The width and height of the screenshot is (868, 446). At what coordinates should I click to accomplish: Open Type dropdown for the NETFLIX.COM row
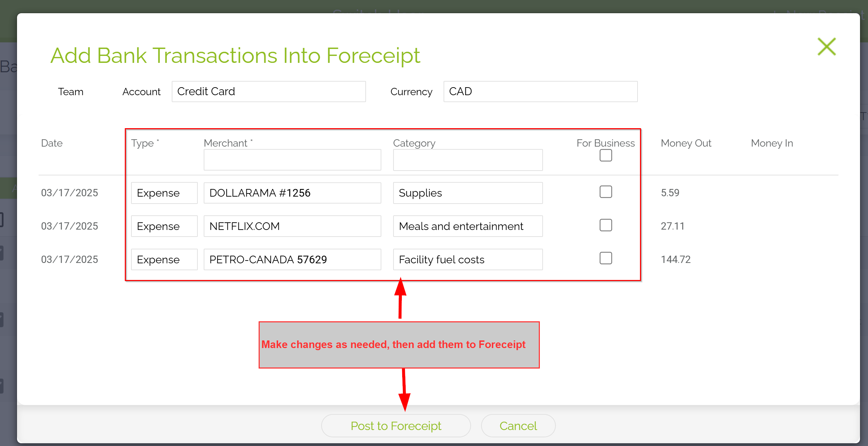(x=164, y=226)
